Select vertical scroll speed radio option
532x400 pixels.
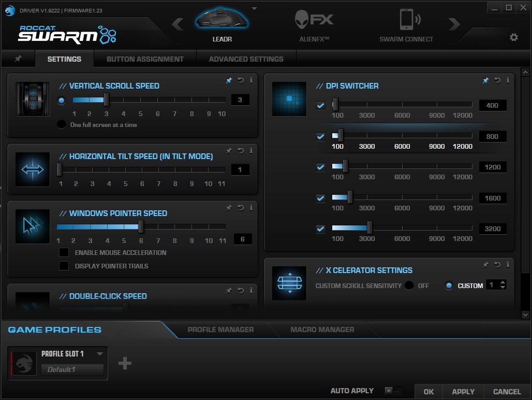(x=62, y=101)
